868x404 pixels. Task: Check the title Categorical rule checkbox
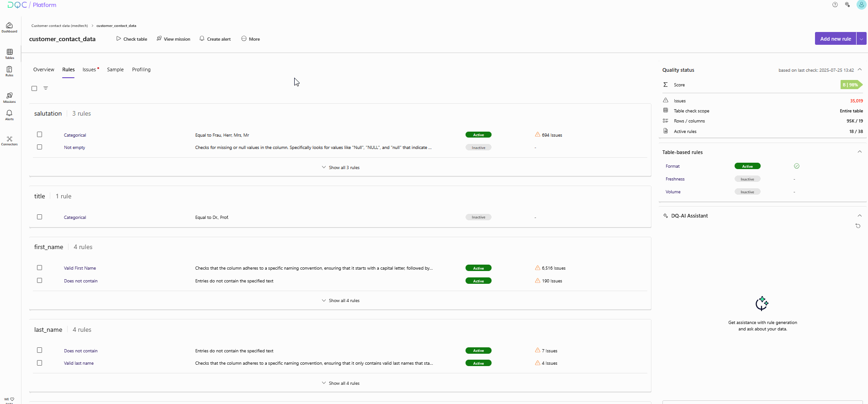(x=40, y=217)
